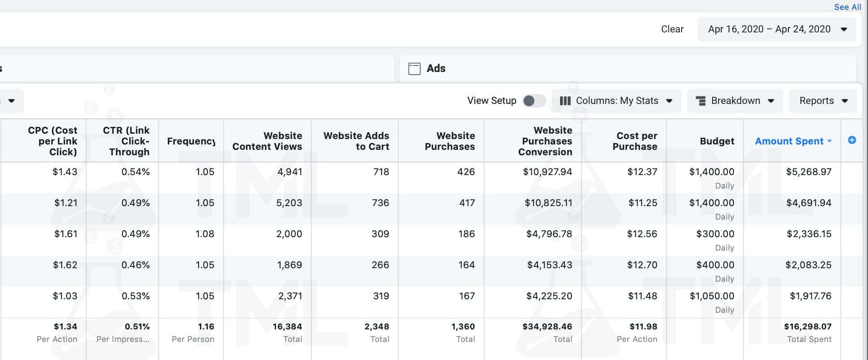Toggle the View Setup switch

(x=534, y=101)
